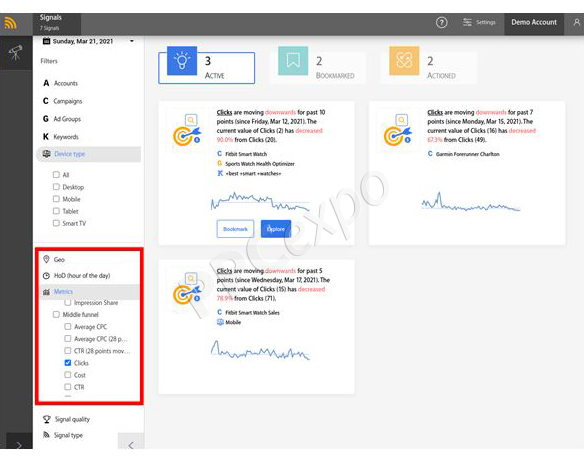The height and width of the screenshot is (459, 584).
Task: Click the lightbulb Active icon
Action: [x=182, y=61]
